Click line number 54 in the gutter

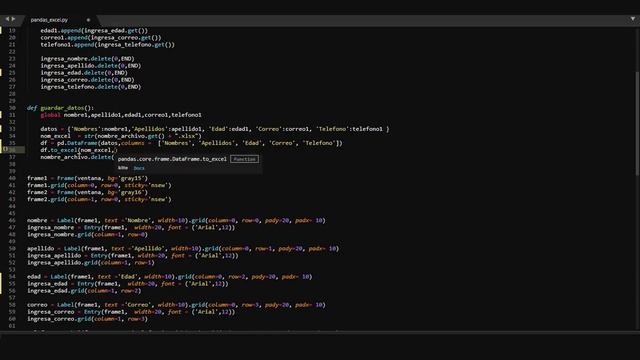pos(12,277)
